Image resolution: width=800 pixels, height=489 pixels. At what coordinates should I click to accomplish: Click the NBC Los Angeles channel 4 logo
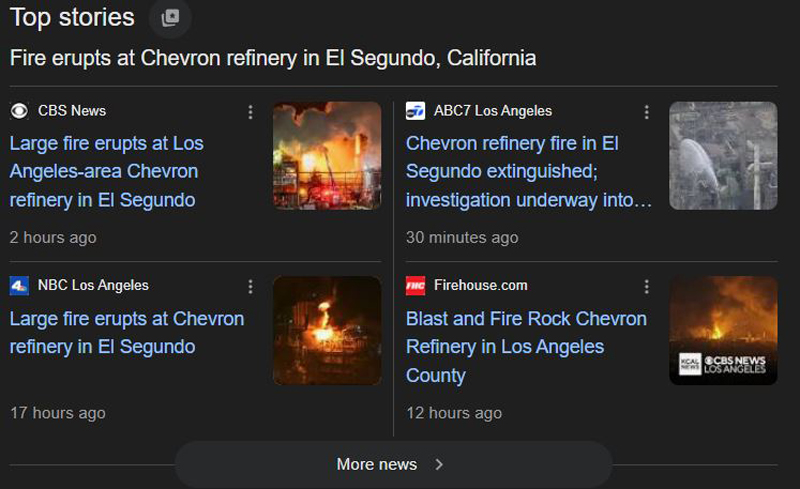[19, 286]
